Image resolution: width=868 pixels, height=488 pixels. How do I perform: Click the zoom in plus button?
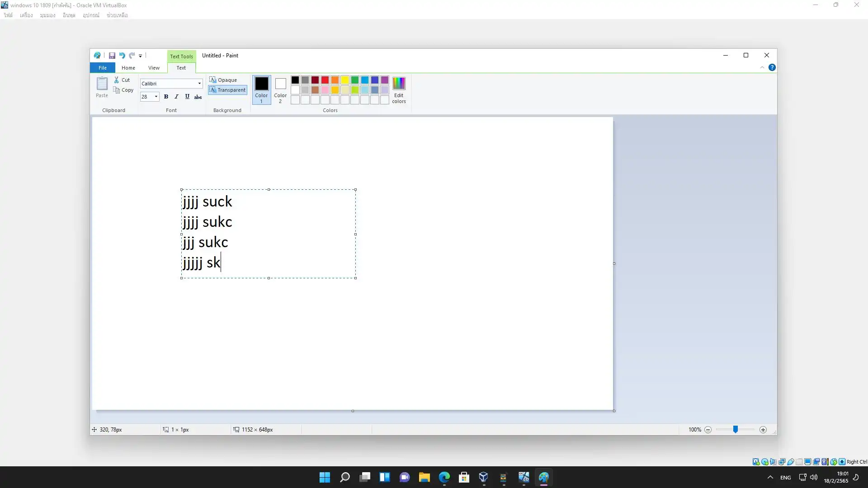[763, 430]
